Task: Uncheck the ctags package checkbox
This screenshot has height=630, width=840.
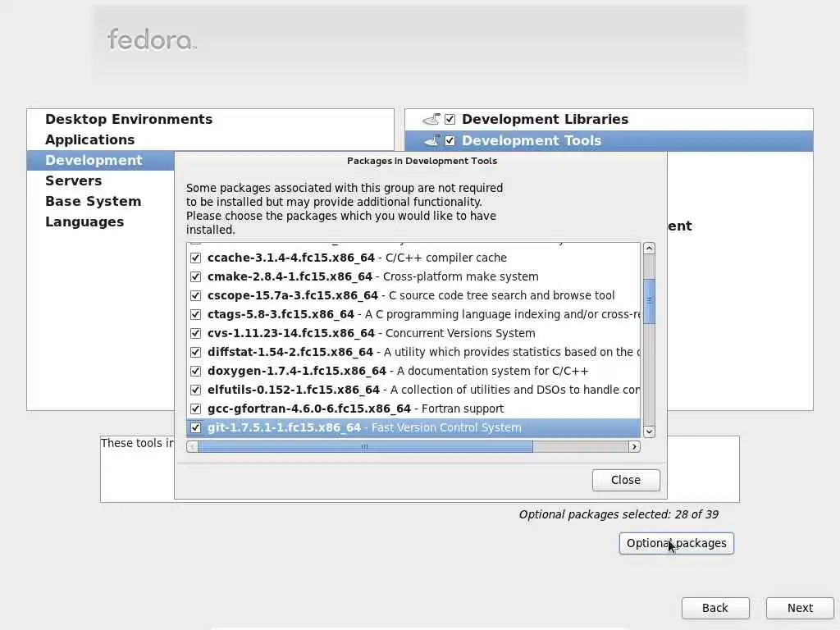Action: coord(195,314)
